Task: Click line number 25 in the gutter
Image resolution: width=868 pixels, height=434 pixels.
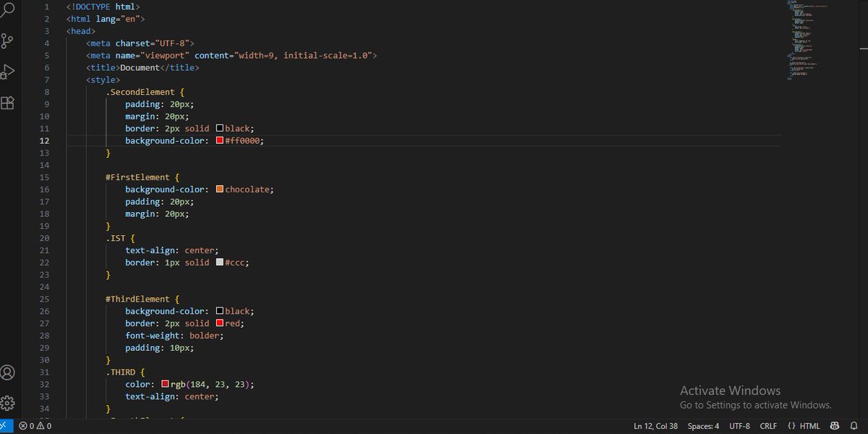Action: pos(45,299)
